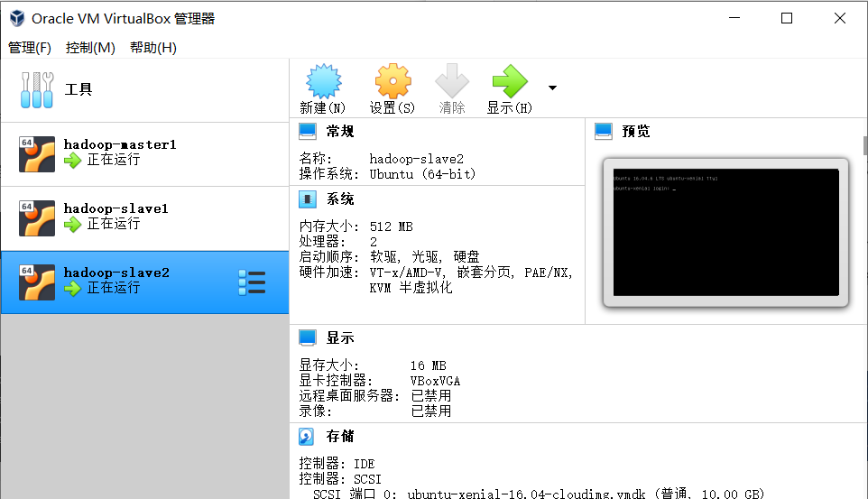Image resolution: width=868 pixels, height=499 pixels.
Task: Click the Show (显示) green arrow icon
Action: [x=510, y=81]
